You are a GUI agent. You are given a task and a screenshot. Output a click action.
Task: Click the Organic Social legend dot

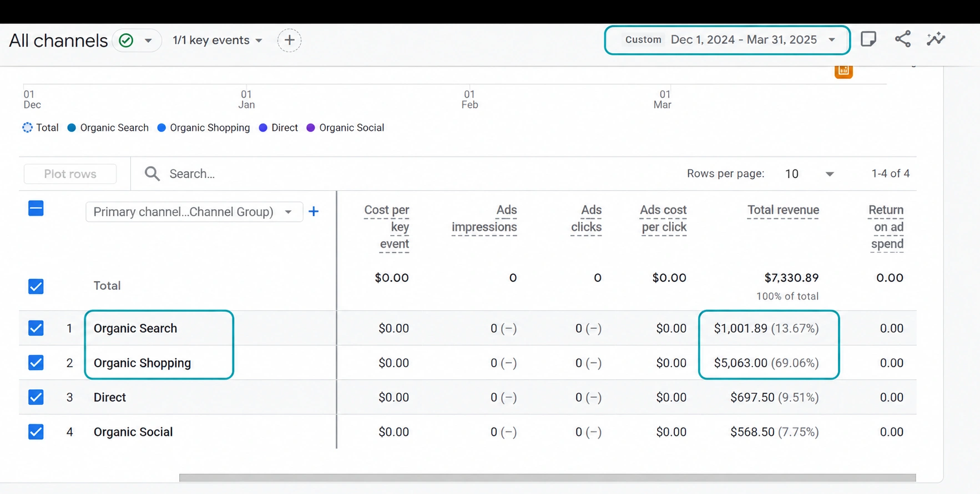pos(311,128)
